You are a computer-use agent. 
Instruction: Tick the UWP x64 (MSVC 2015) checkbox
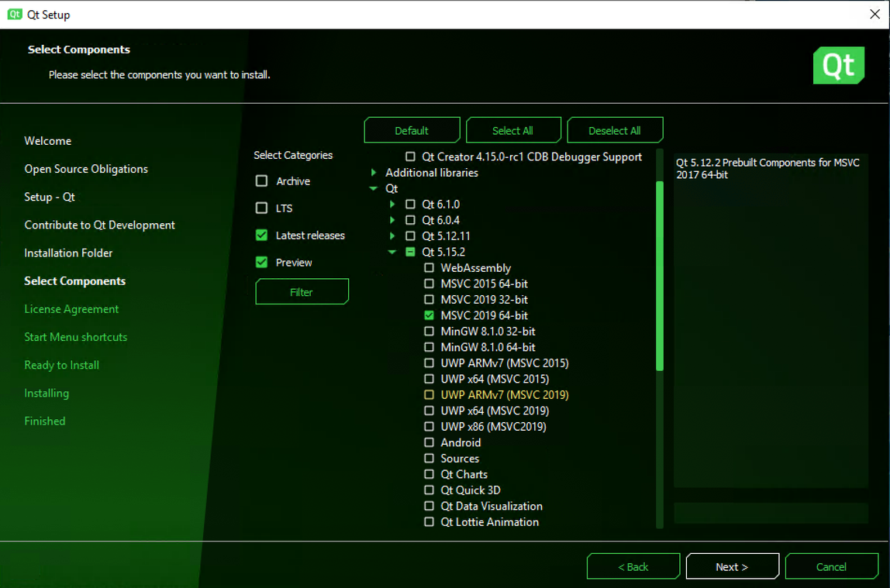pos(429,379)
